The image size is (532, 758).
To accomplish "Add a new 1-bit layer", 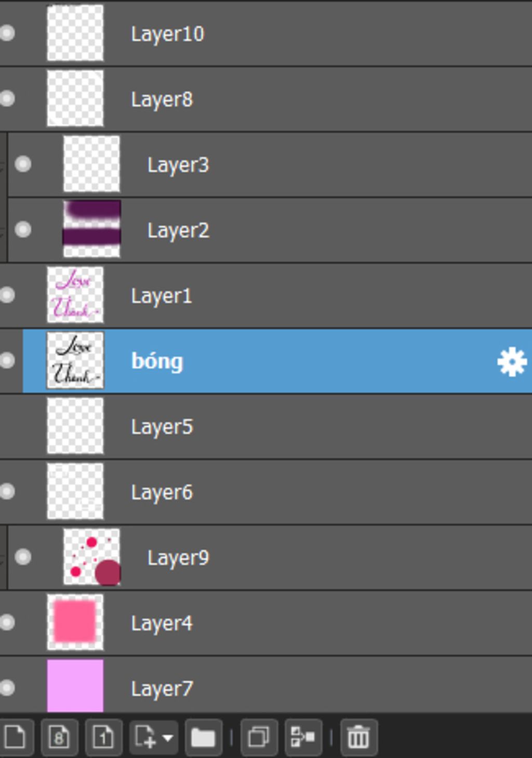I will (103, 737).
